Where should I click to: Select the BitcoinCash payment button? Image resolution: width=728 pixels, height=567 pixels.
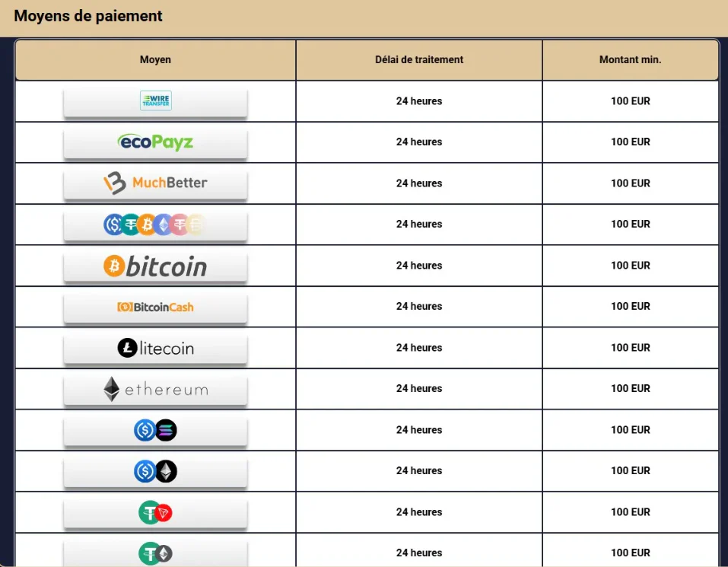pos(155,307)
